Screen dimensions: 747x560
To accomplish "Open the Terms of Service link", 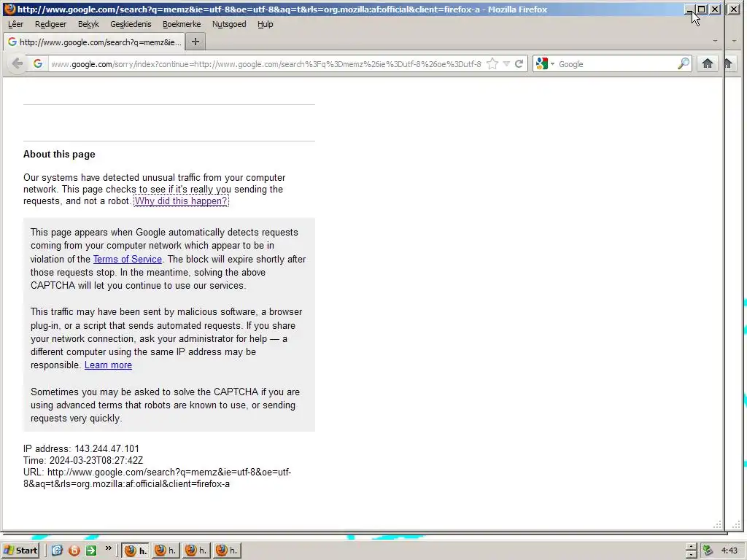I will (x=127, y=259).
